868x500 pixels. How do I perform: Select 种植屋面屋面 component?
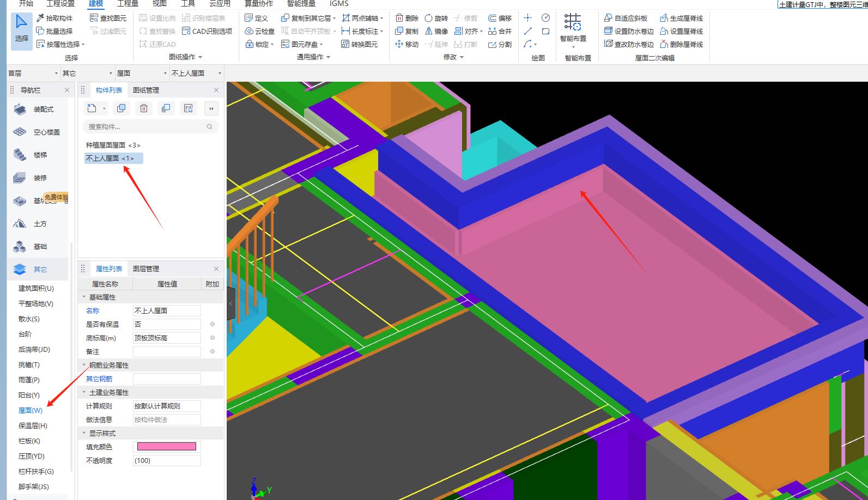[113, 145]
